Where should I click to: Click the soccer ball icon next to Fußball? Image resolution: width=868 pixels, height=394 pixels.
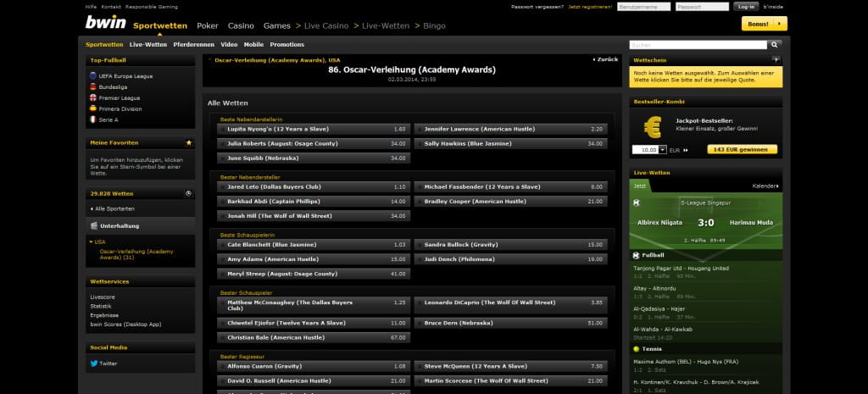coord(636,255)
